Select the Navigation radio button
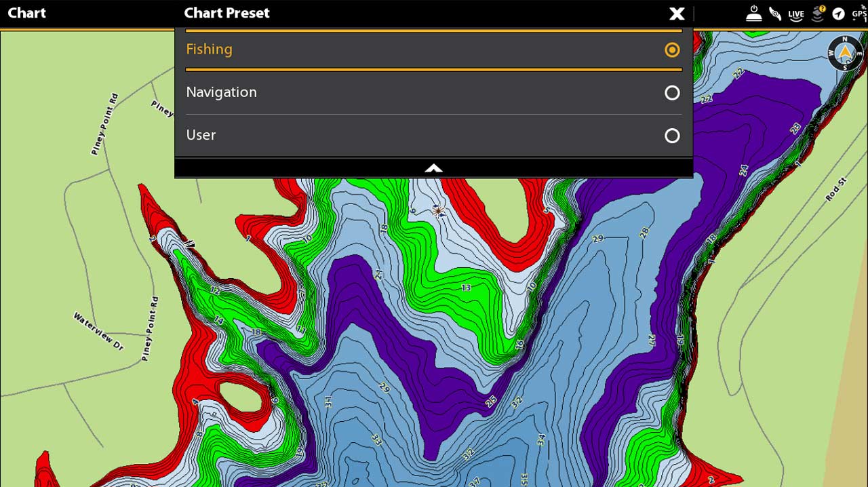The height and width of the screenshot is (487, 868). point(672,93)
